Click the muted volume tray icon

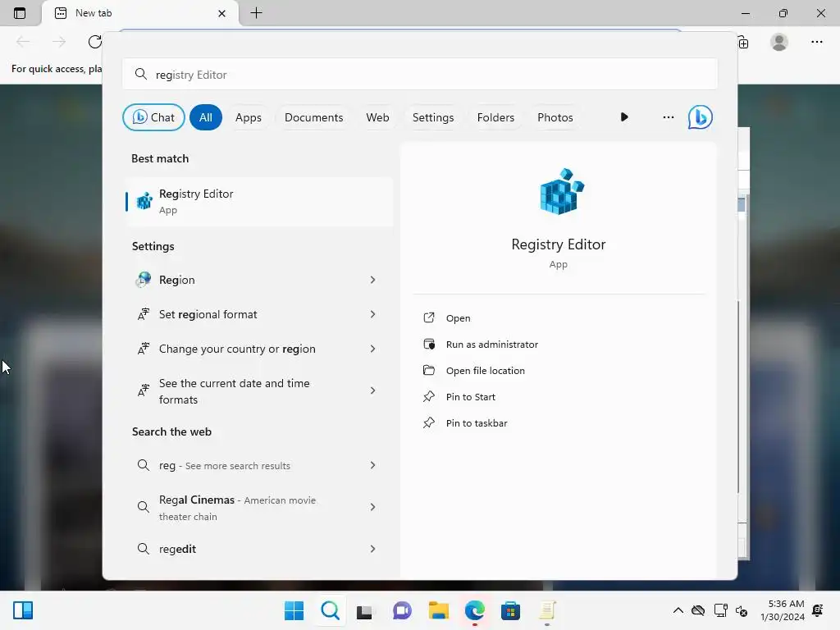coord(742,610)
